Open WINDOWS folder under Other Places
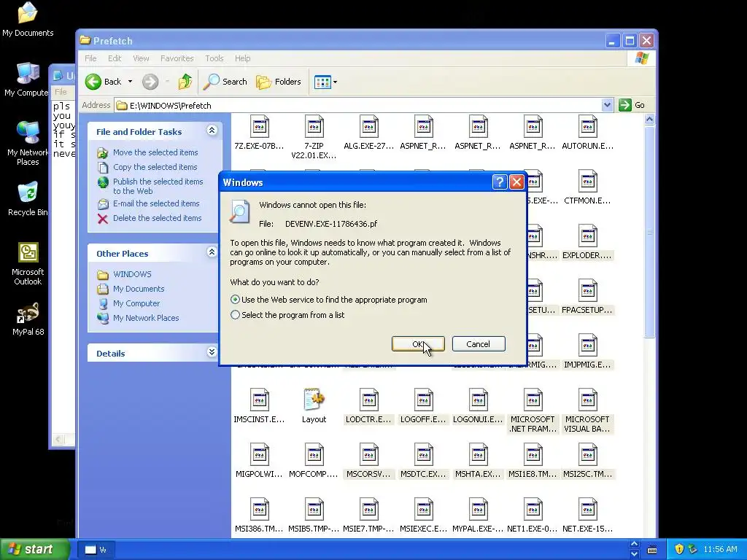The width and height of the screenshot is (747, 560). (132, 274)
